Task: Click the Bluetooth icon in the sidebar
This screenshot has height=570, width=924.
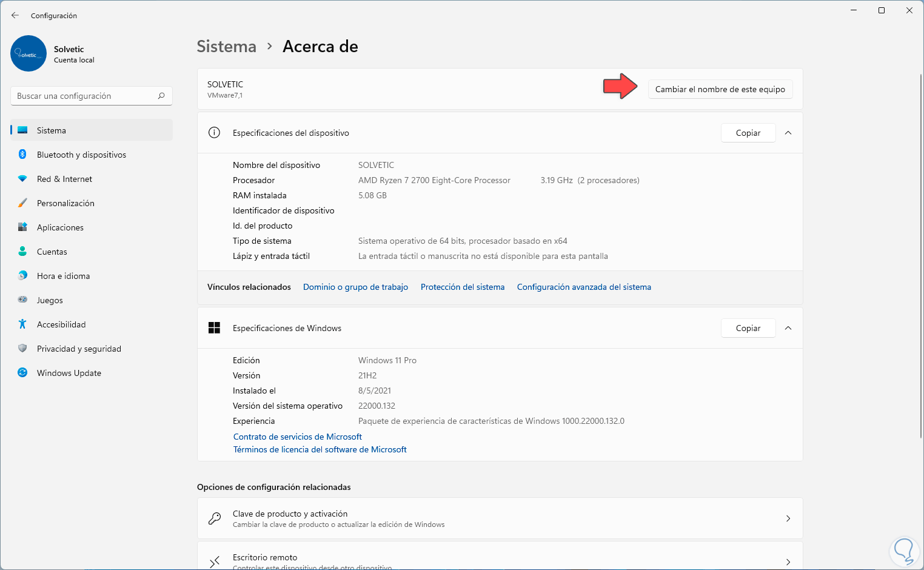Action: point(22,155)
